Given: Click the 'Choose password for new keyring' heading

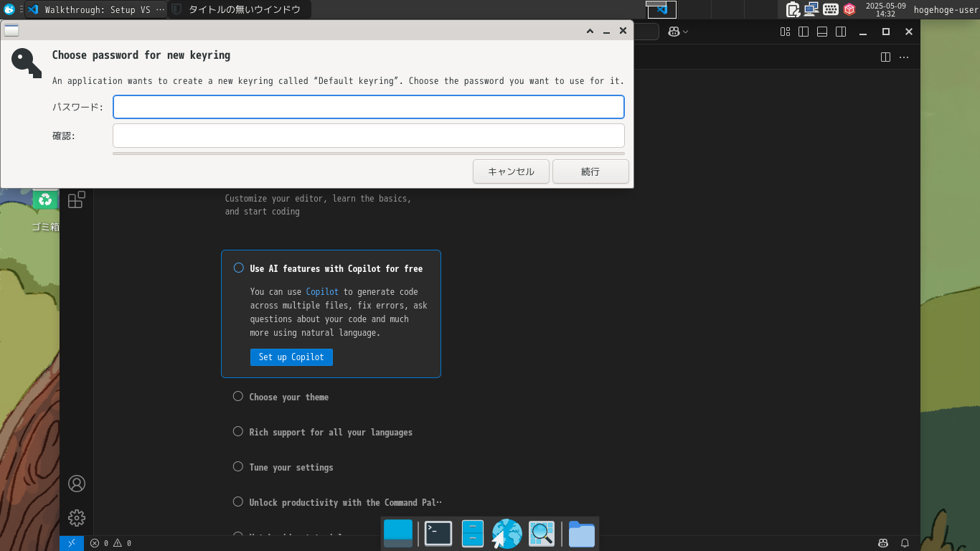Looking at the screenshot, I should click(x=141, y=55).
